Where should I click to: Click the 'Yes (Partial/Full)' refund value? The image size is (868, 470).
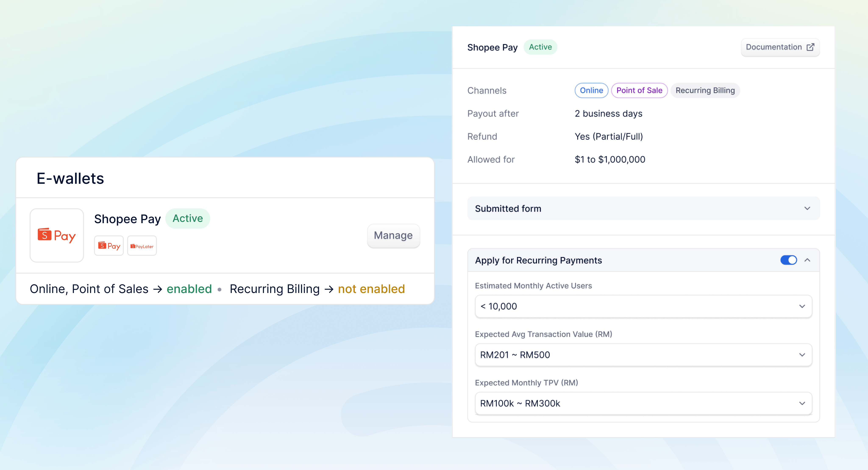coord(609,136)
